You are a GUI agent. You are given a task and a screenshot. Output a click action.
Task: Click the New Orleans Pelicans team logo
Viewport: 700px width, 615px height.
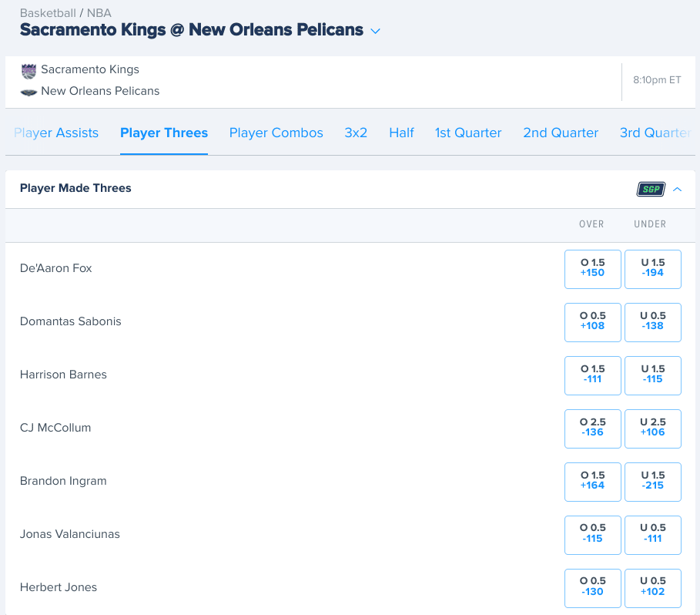[28, 92]
